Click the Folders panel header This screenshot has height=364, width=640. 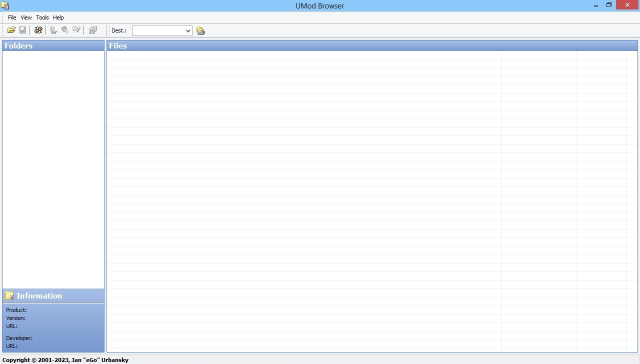point(18,45)
